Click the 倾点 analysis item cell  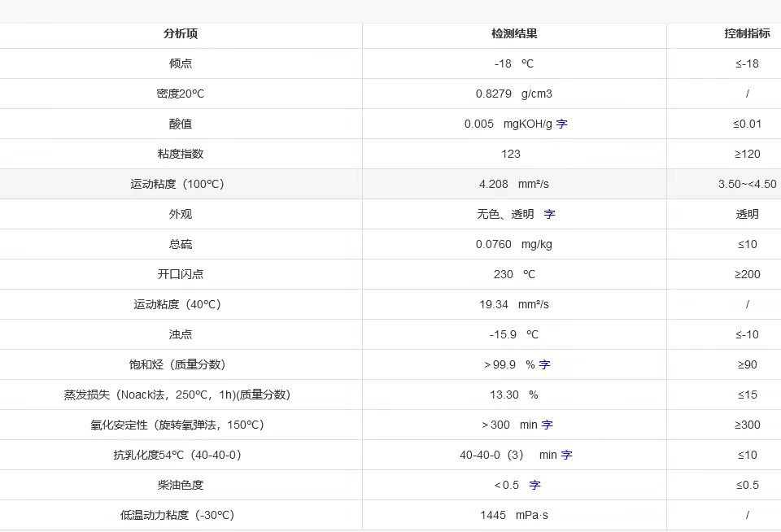pyautogui.click(x=181, y=63)
